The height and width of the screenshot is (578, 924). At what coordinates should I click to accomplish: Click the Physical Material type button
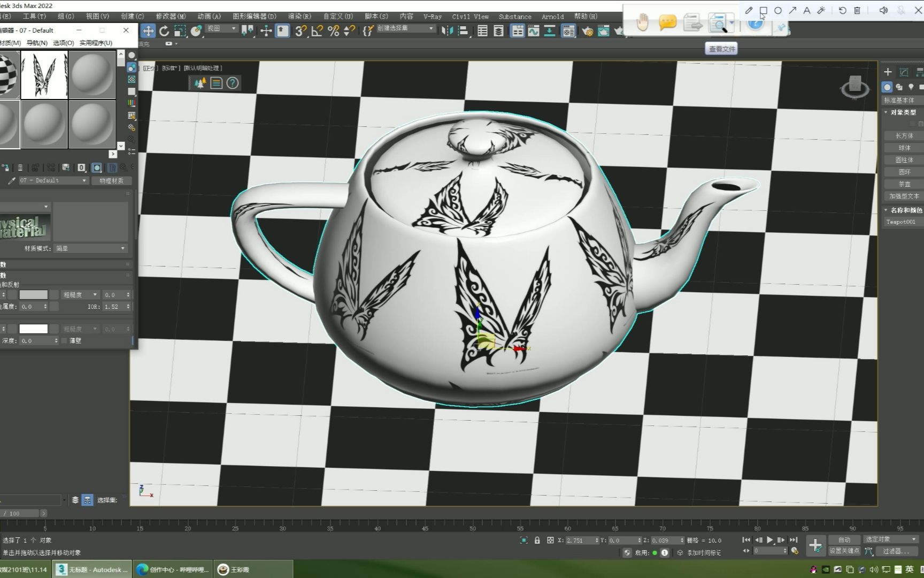click(111, 181)
